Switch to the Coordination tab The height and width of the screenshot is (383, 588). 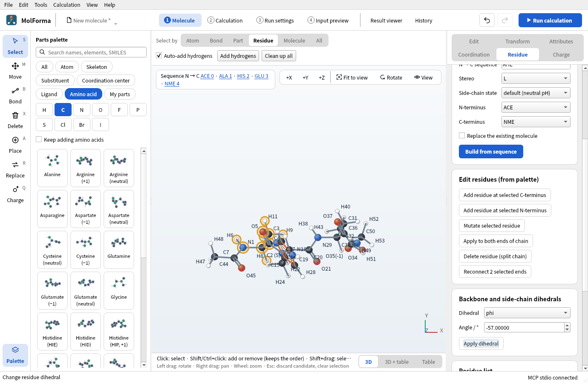pyautogui.click(x=474, y=54)
